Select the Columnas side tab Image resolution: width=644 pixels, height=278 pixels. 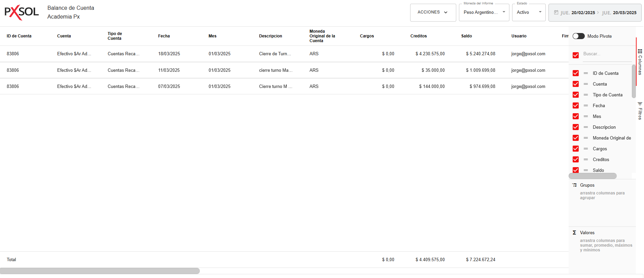point(640,62)
